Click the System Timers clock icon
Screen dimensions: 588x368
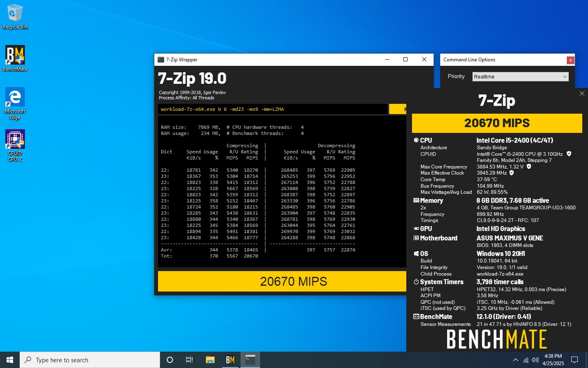coord(416,282)
